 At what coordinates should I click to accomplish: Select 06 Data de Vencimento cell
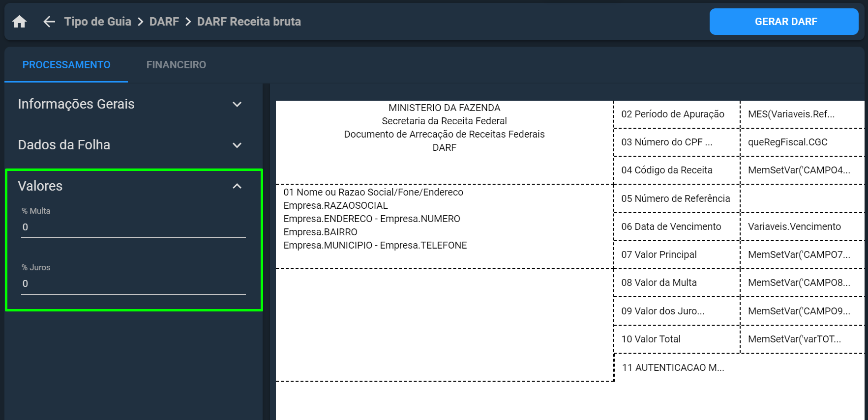(x=677, y=227)
